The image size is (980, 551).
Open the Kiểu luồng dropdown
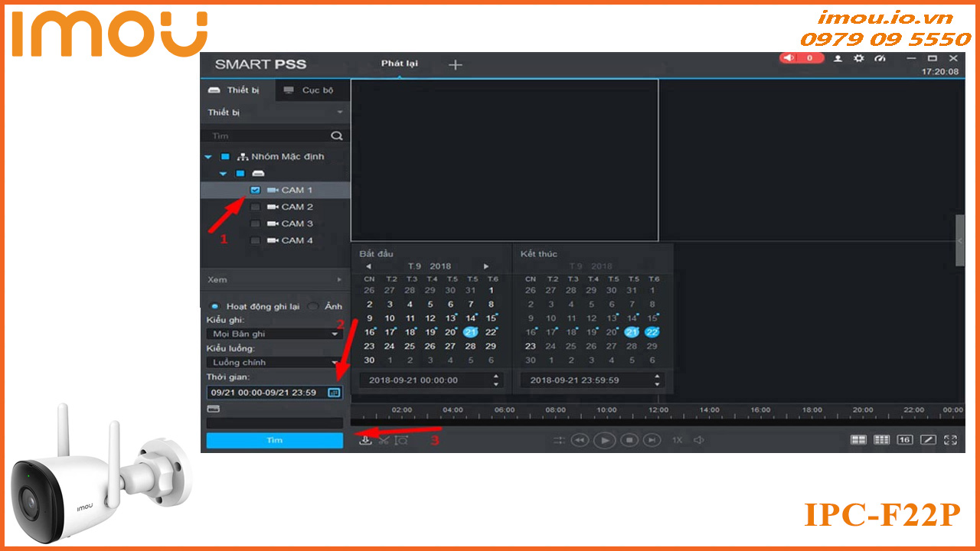275,362
